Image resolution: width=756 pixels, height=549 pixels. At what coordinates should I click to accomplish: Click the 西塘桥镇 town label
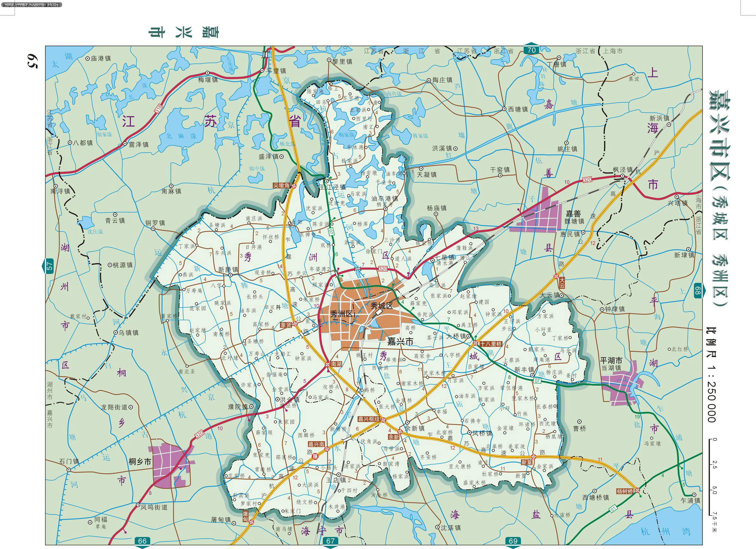[x=596, y=497]
